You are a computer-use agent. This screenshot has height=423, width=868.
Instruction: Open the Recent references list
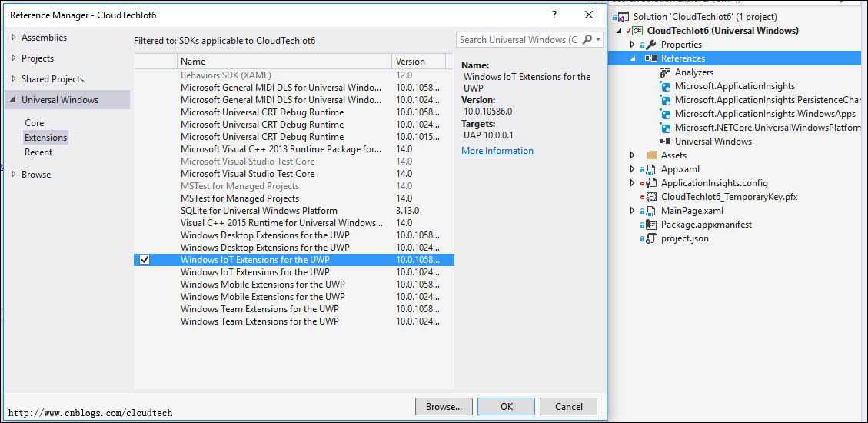click(38, 152)
